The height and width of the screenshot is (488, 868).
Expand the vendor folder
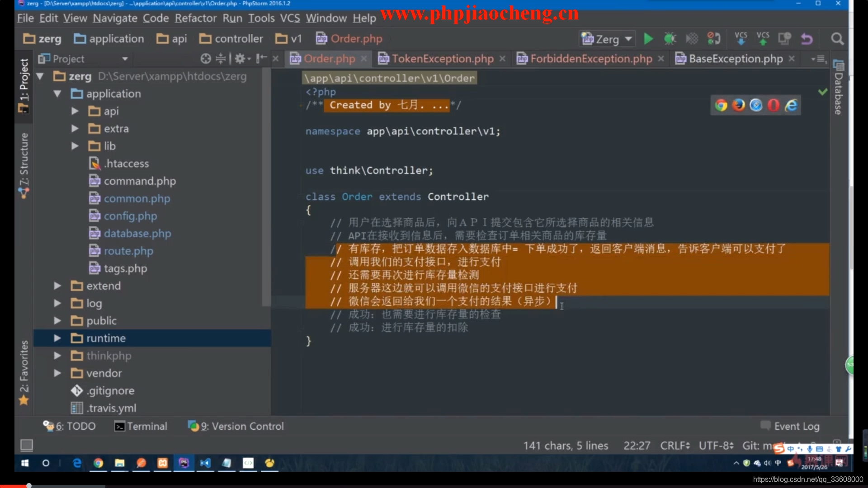[x=57, y=373]
